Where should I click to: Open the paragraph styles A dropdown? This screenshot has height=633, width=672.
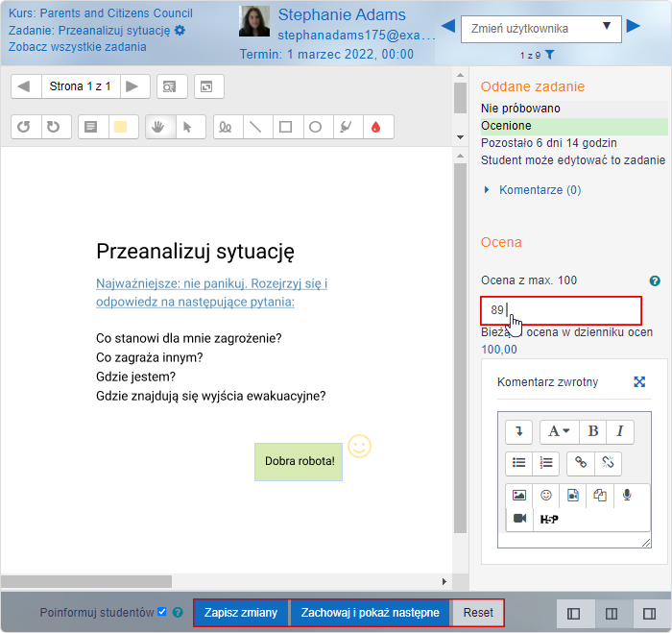[557, 432]
